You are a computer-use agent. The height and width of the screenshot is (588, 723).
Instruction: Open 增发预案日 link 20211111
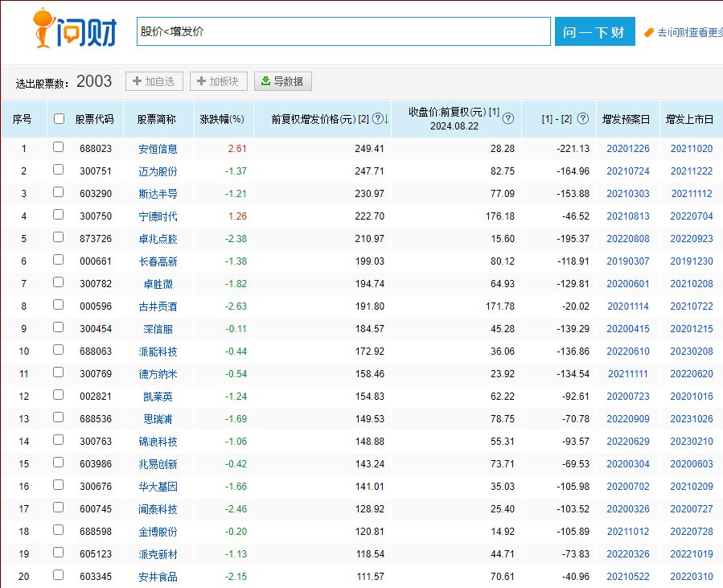tap(627, 373)
